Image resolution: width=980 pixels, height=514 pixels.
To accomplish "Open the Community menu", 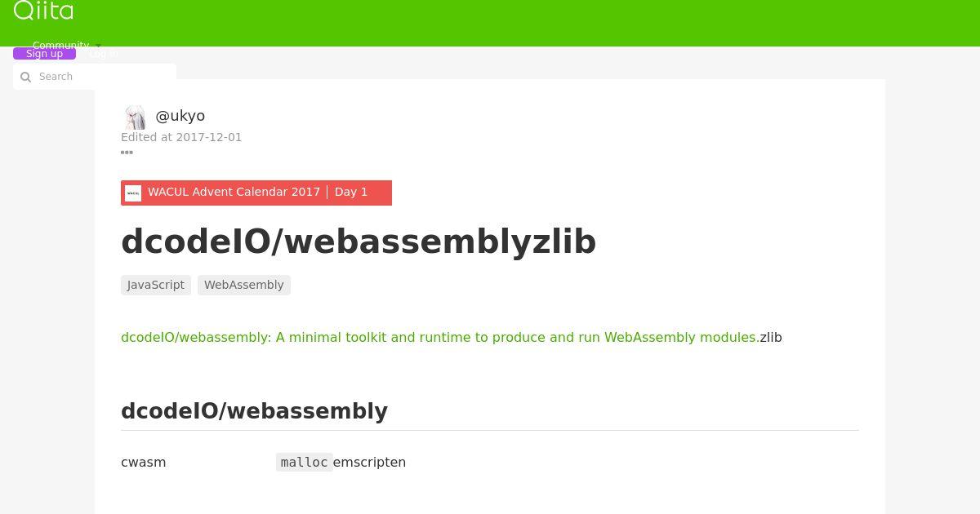I will (61, 46).
